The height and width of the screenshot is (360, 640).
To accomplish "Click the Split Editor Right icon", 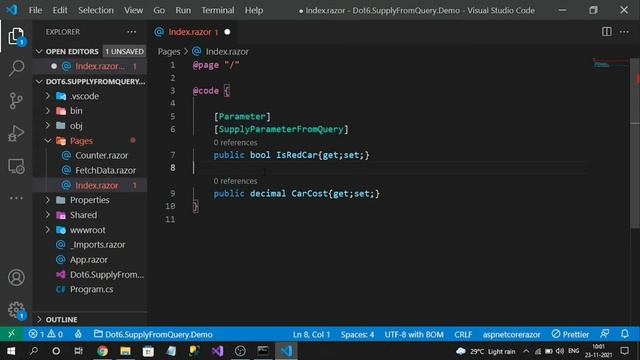I will coord(607,31).
